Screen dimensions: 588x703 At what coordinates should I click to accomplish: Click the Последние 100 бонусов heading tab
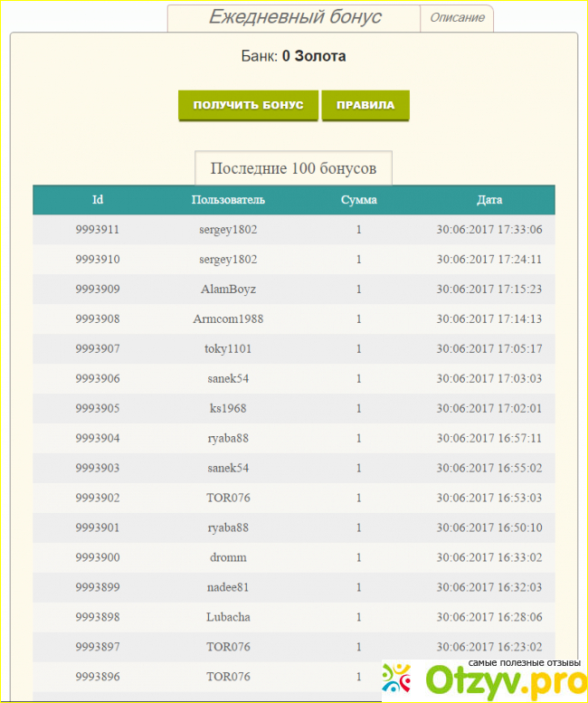click(x=294, y=168)
